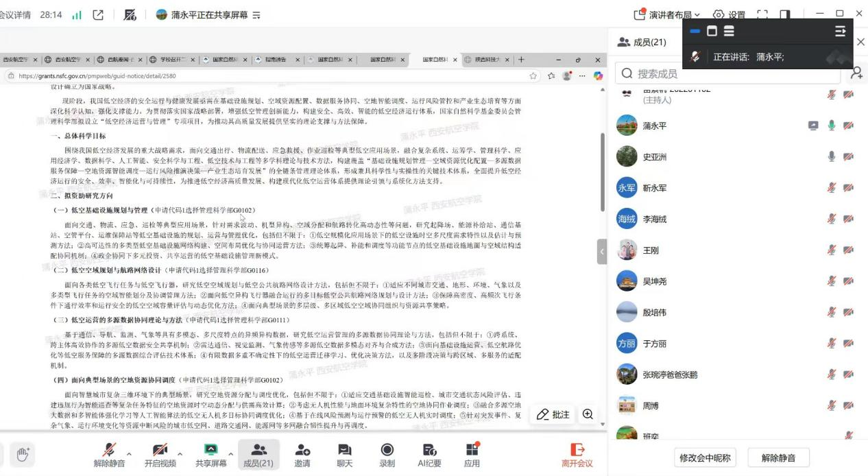Toggle 开启视频 camera button
868x476 pixels.
(x=160, y=455)
